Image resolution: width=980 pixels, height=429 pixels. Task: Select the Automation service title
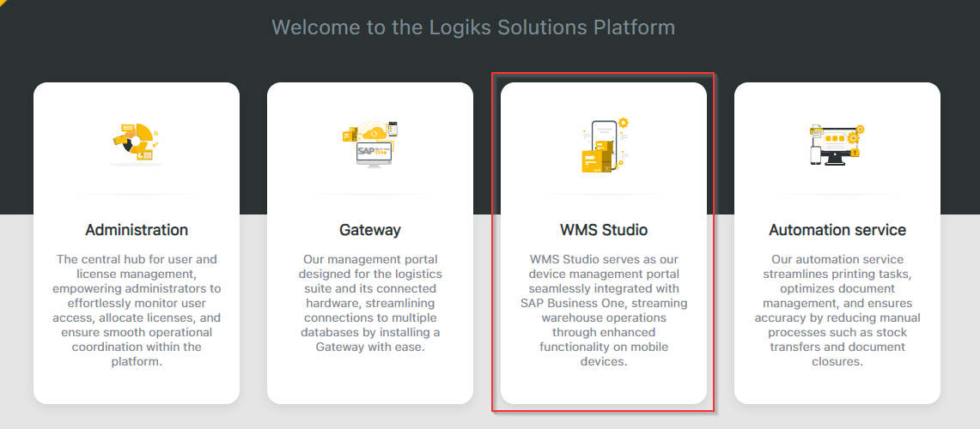(x=837, y=230)
